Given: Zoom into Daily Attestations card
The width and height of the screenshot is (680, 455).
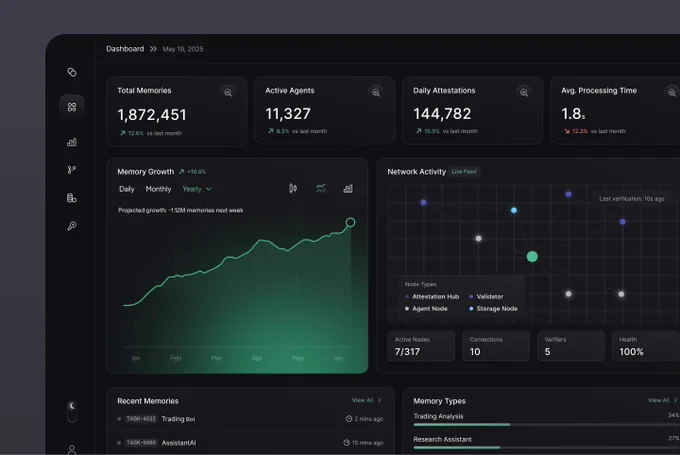Looking at the screenshot, I should 524,92.
